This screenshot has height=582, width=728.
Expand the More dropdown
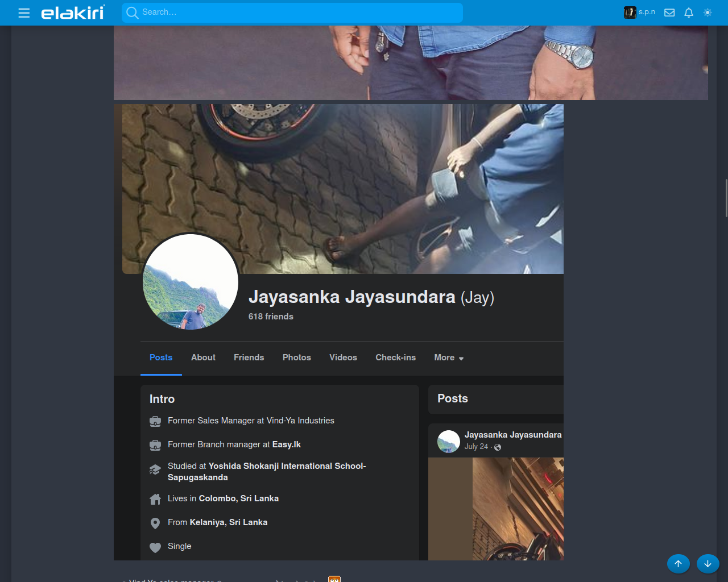pyautogui.click(x=449, y=357)
